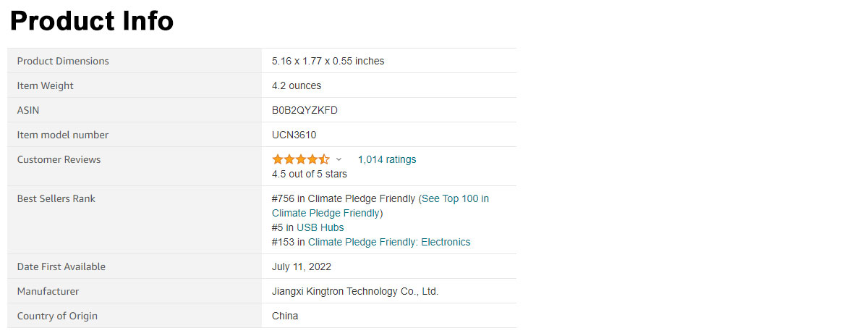Expand the ratings dropdown chevron
The width and height of the screenshot is (868, 336).
click(339, 159)
